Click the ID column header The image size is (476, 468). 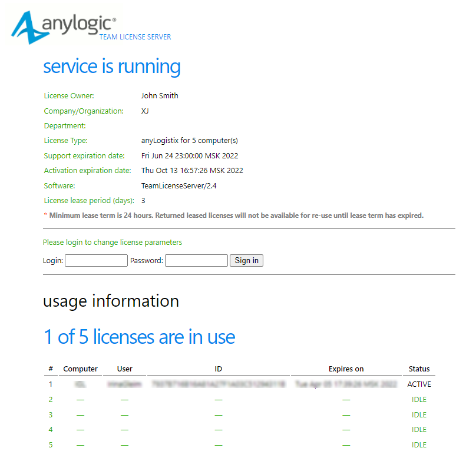click(x=219, y=369)
